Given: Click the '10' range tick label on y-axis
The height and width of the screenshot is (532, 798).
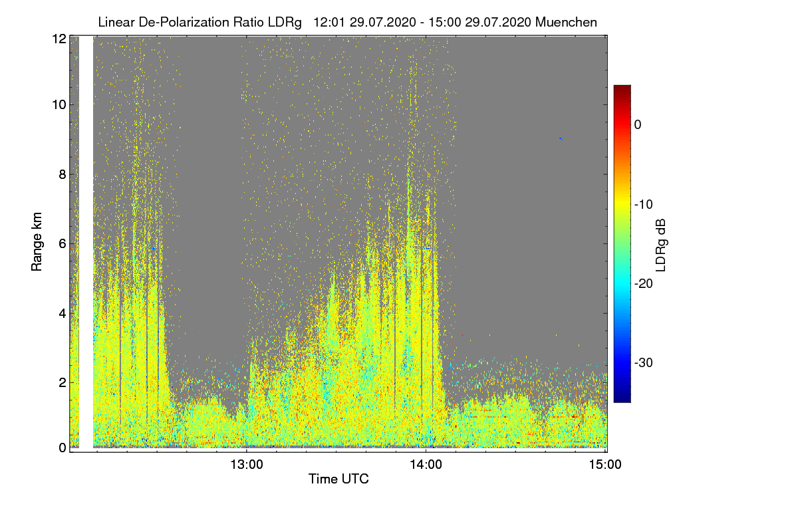Looking at the screenshot, I should (59, 104).
